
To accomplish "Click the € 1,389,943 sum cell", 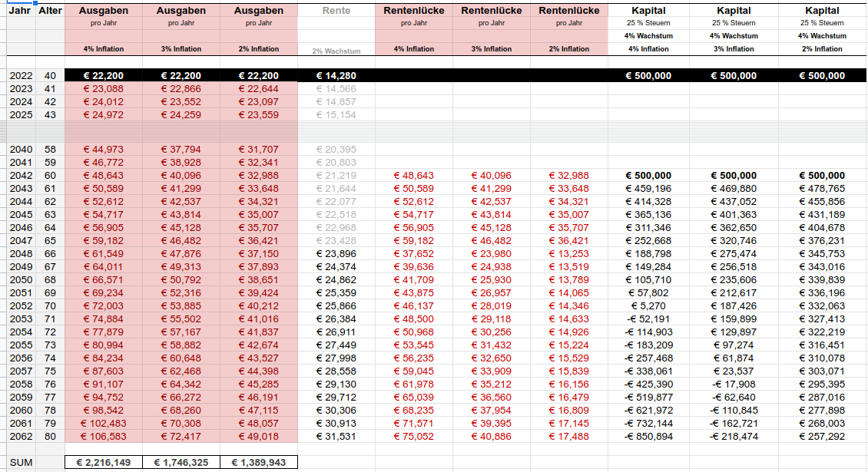I will tap(259, 463).
